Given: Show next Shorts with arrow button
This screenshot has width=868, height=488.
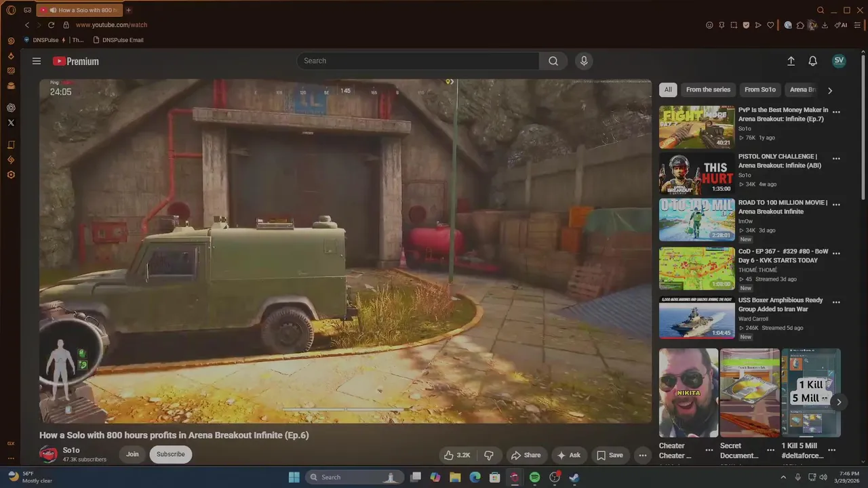Looking at the screenshot, I should tap(839, 402).
